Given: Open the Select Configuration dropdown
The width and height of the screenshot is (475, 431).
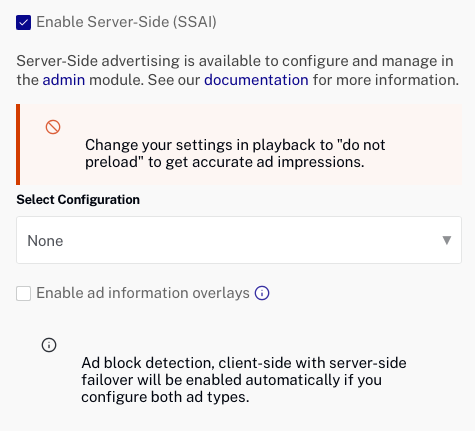Looking at the screenshot, I should 239,240.
